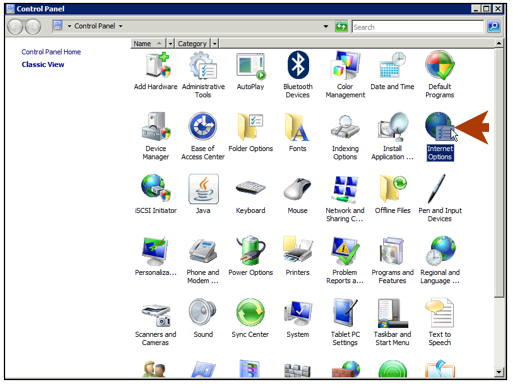The image size is (513, 386).
Task: Open Indexing Options
Action: (345, 137)
